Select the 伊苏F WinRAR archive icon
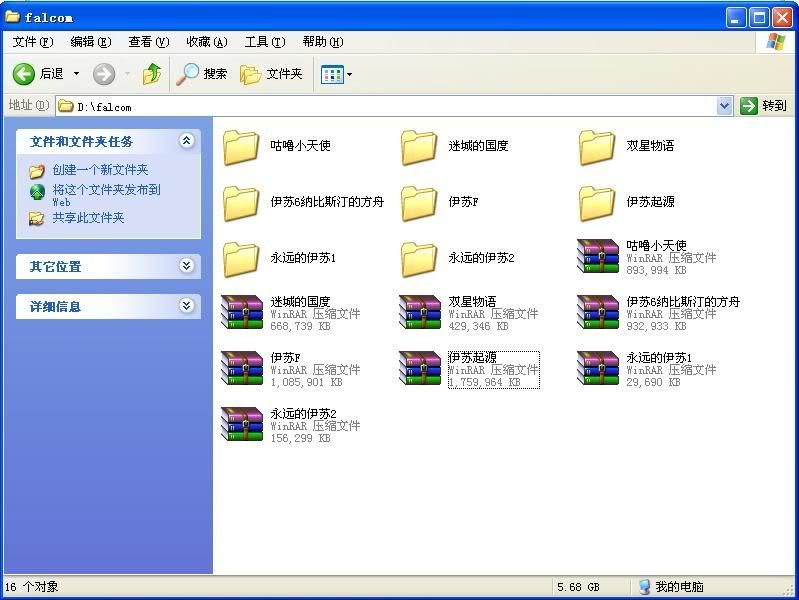 241,369
